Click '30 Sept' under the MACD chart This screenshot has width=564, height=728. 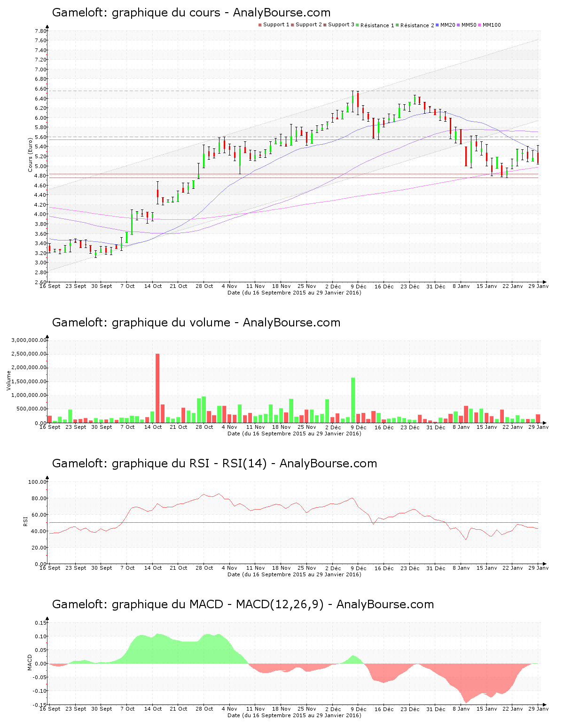pyautogui.click(x=102, y=709)
